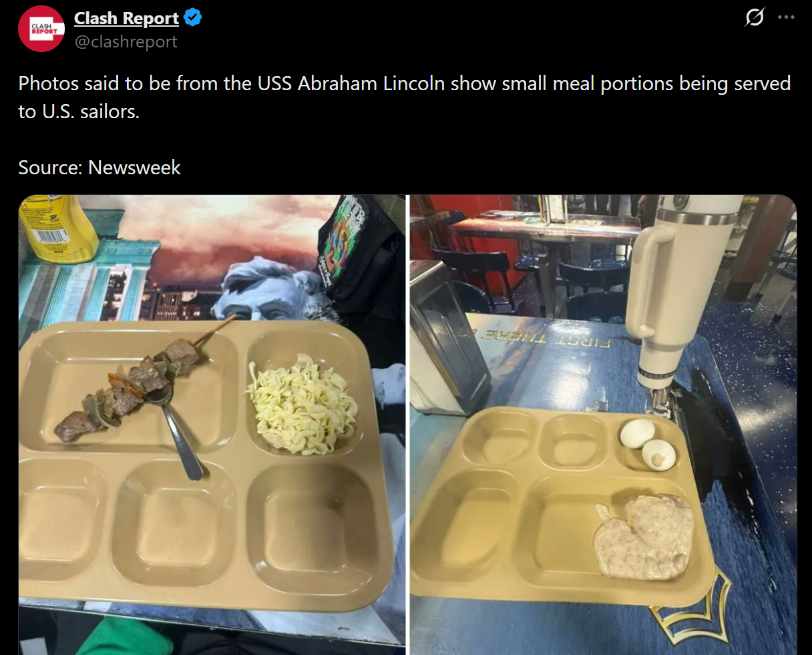This screenshot has height=655, width=812.
Task: Open the Clash Report profile avatar
Action: (41, 29)
